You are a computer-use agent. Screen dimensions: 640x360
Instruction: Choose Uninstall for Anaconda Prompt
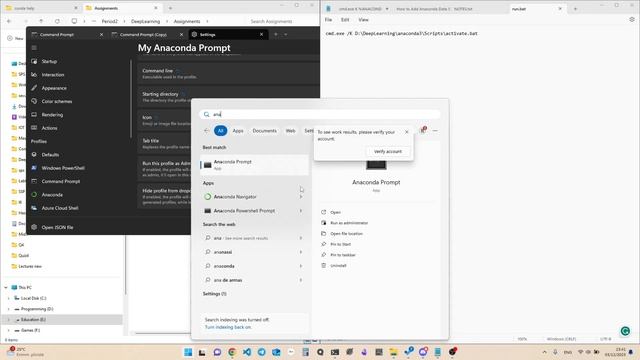pos(338,265)
